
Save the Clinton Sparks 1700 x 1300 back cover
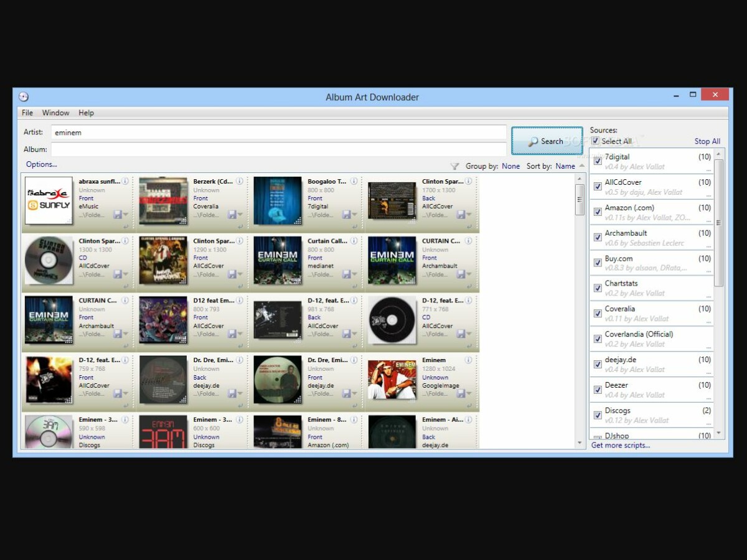pyautogui.click(x=461, y=215)
